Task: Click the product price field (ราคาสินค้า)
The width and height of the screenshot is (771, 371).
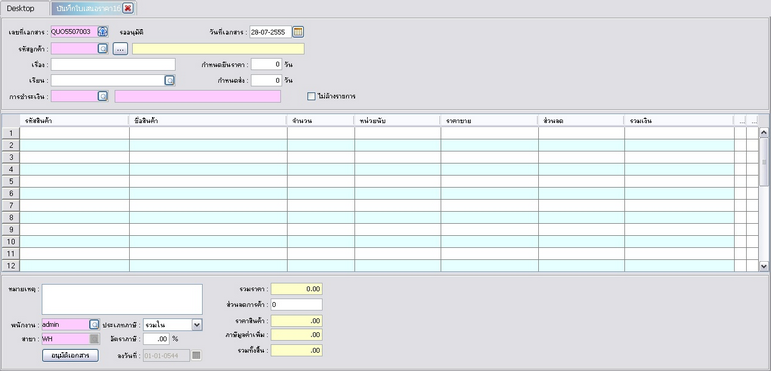Action: tap(297, 321)
